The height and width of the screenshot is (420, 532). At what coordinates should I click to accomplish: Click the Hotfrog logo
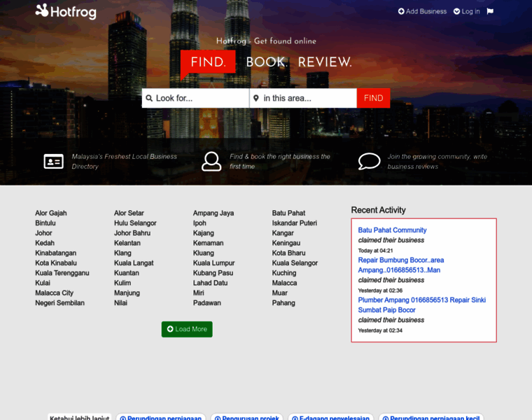pyautogui.click(x=66, y=11)
